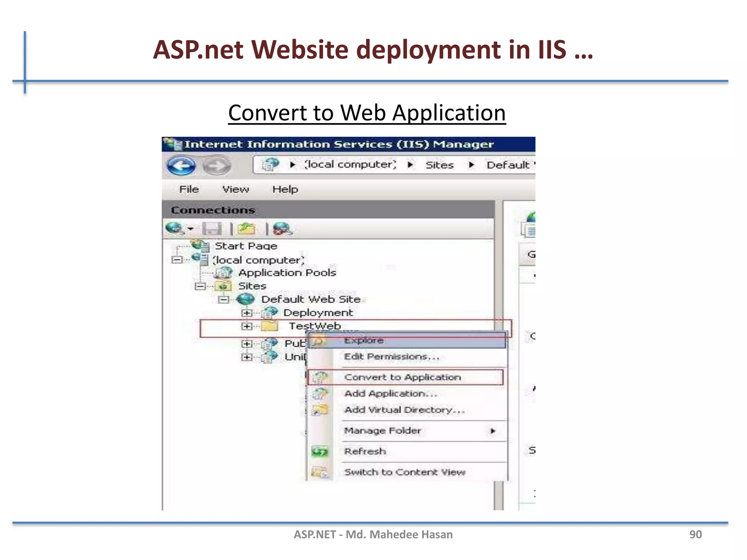Click the Up folder icon in Connections toolbar
Viewport: 747px width, 560px height.
point(247,229)
